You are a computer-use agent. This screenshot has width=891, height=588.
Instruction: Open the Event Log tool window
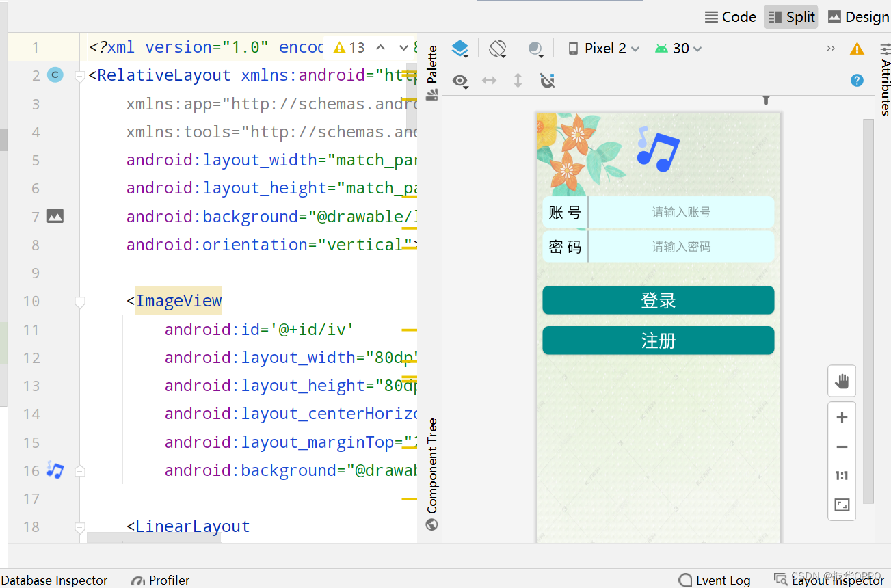point(715,580)
